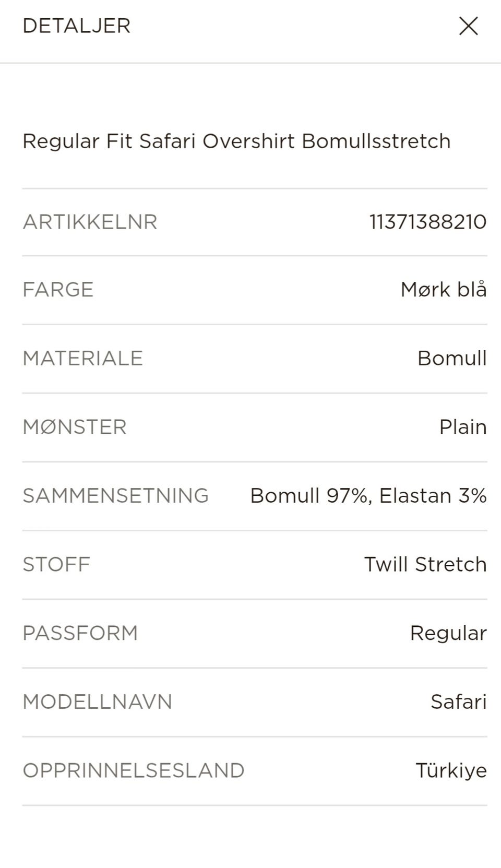Click the Mørk blå color value
The width and height of the screenshot is (501, 868).
click(x=444, y=289)
